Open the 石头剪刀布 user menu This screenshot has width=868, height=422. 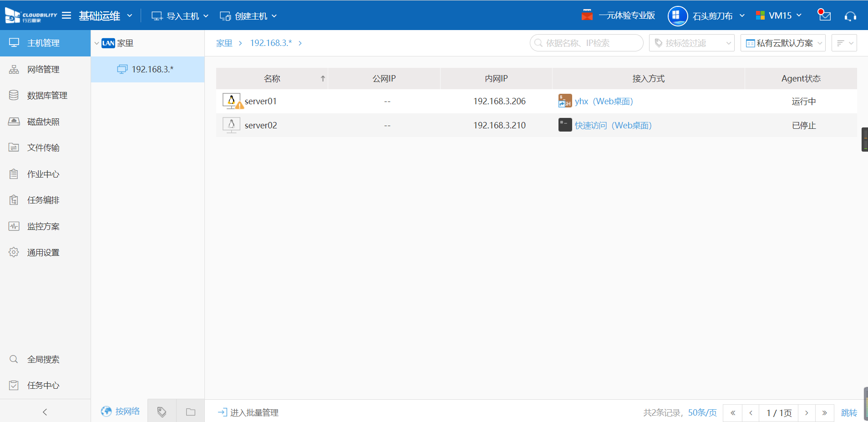[718, 16]
